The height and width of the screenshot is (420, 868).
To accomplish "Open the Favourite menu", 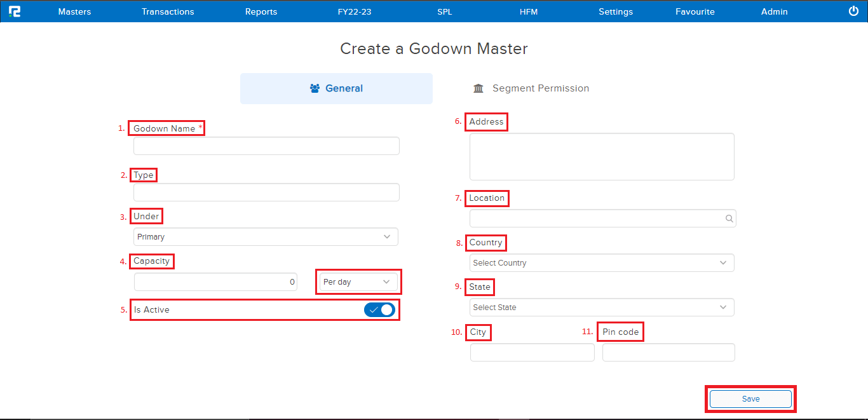I will 695,11.
